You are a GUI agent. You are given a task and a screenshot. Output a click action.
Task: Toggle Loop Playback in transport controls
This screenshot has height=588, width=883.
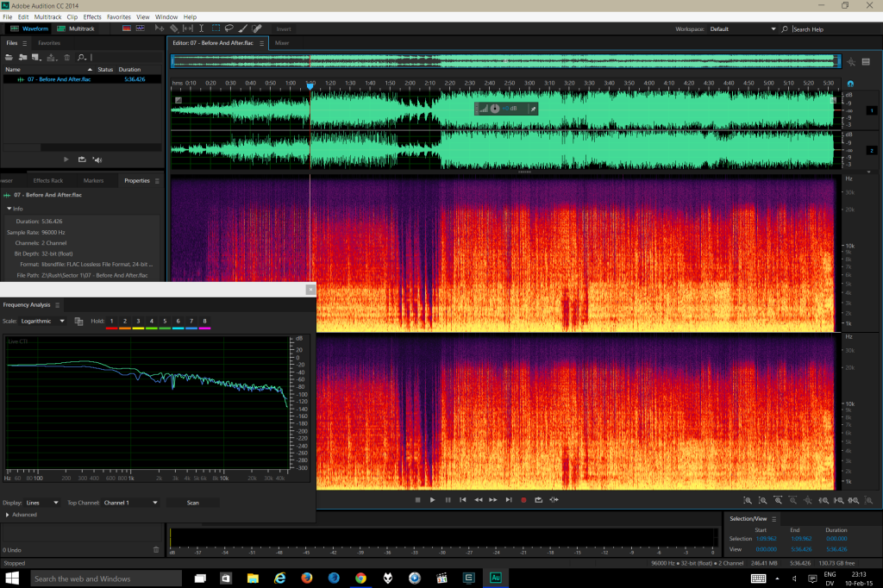(539, 499)
